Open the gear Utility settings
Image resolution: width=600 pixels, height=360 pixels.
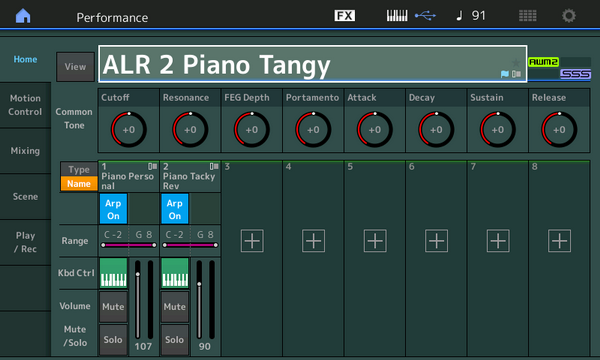tap(569, 16)
